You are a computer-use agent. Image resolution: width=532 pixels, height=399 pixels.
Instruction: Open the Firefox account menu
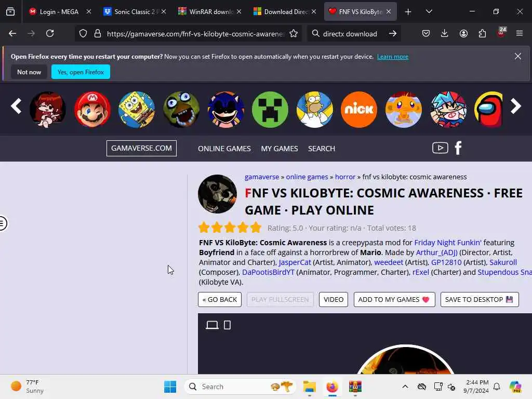click(x=463, y=34)
